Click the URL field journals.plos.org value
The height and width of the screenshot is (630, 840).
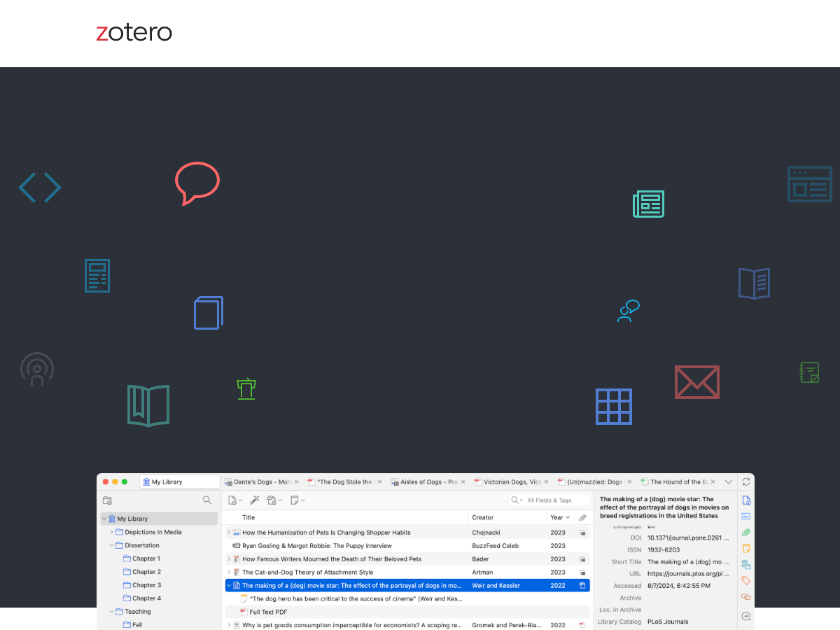point(689,573)
